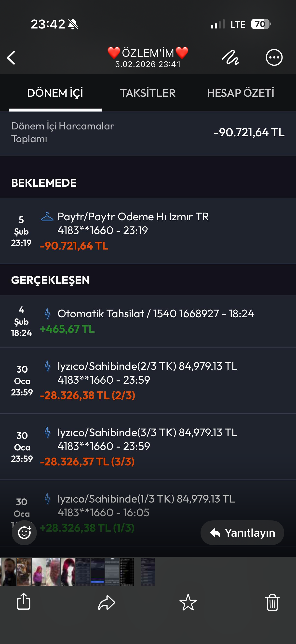
Task: Open Iyzico Sahibinde 2/3 installment entry
Action: 148,380
